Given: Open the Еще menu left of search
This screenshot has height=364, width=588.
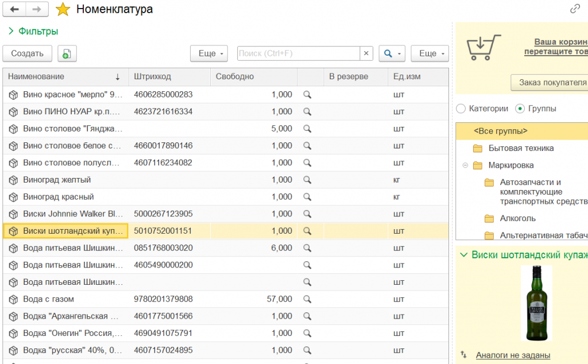Looking at the screenshot, I should pyautogui.click(x=209, y=53).
